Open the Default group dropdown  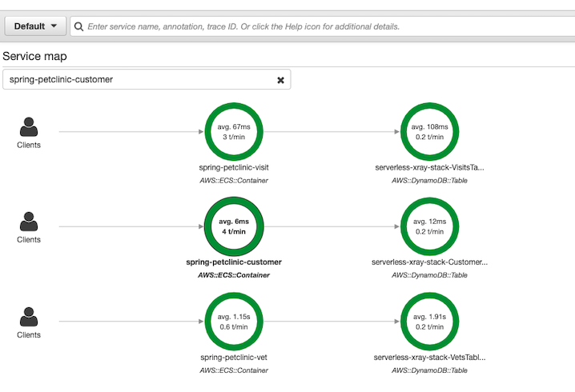35,26
